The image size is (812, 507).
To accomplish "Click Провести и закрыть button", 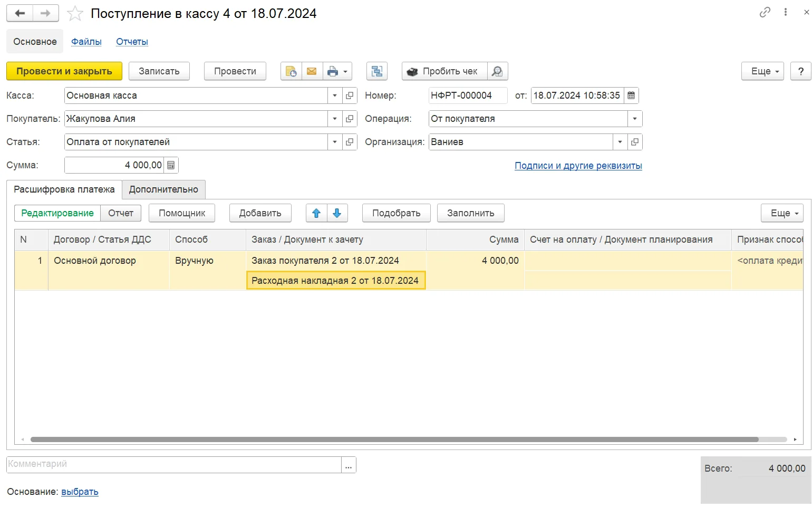I will point(64,71).
